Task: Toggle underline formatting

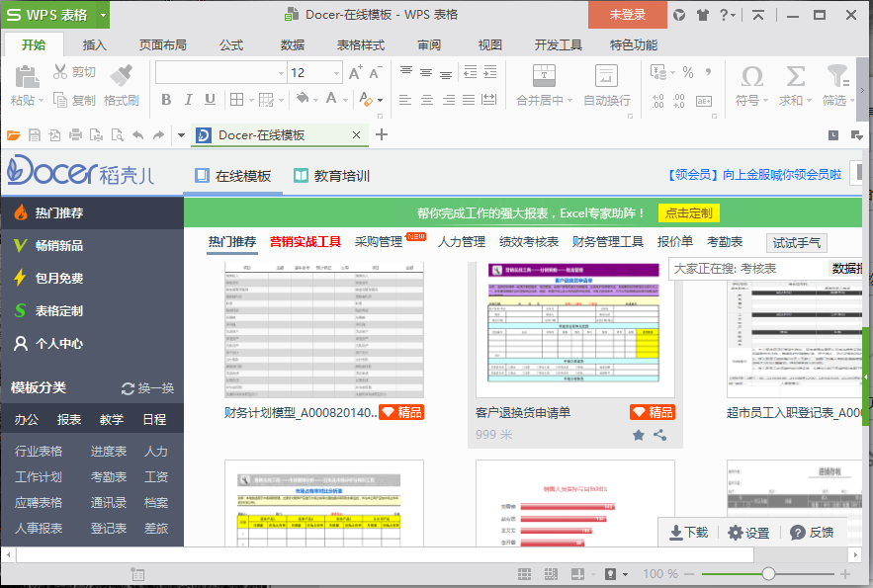Action: click(x=210, y=100)
